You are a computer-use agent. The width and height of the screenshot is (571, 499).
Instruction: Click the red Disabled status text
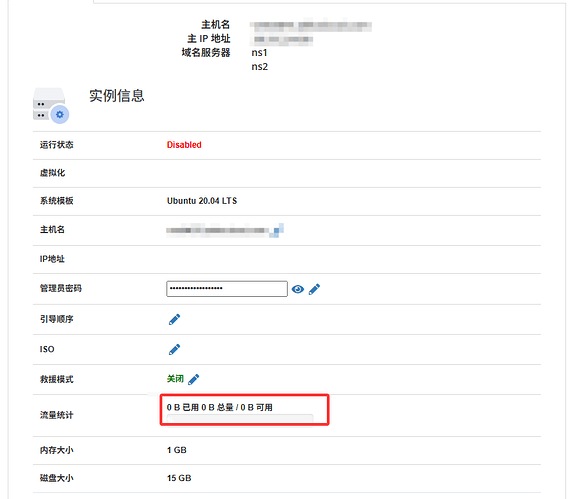point(184,145)
